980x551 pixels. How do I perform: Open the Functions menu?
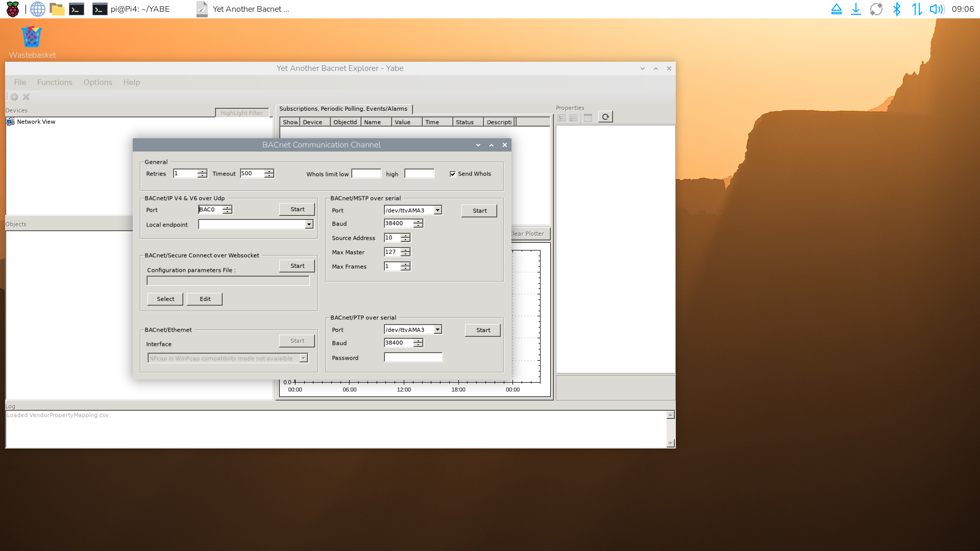[x=55, y=82]
